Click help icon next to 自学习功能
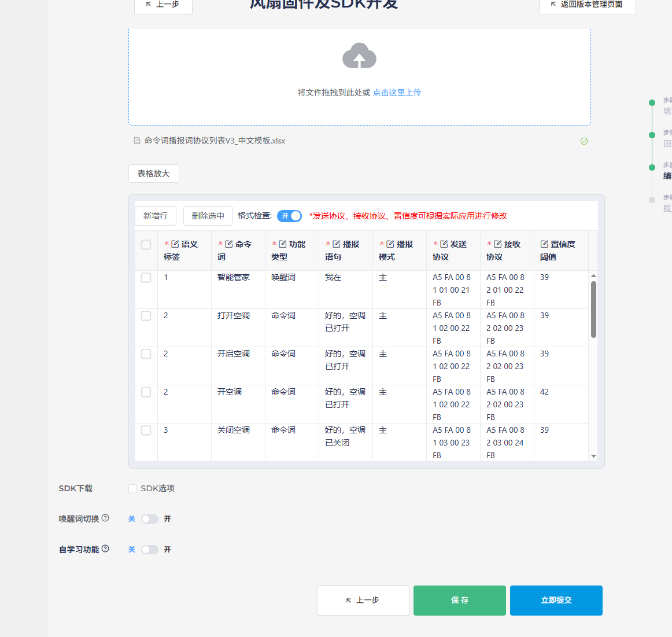Viewport: 672px width, 637px height. coord(105,549)
